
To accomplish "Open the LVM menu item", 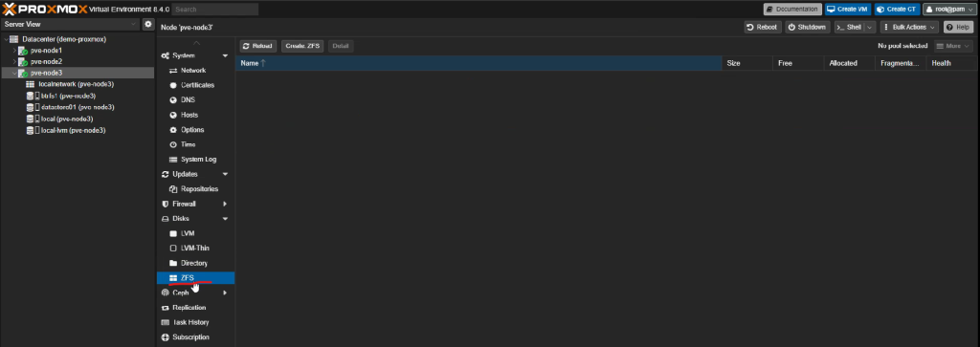I will [x=195, y=233].
